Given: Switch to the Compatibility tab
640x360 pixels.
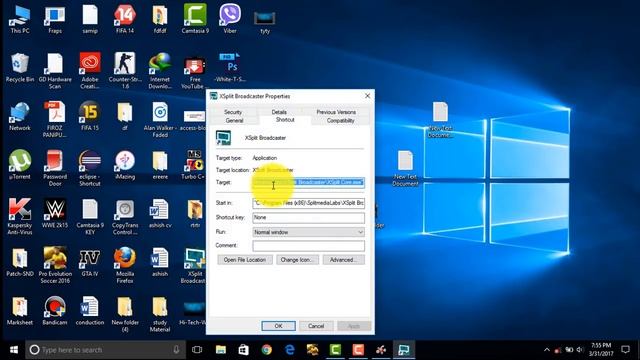Looking at the screenshot, I should tap(340, 120).
